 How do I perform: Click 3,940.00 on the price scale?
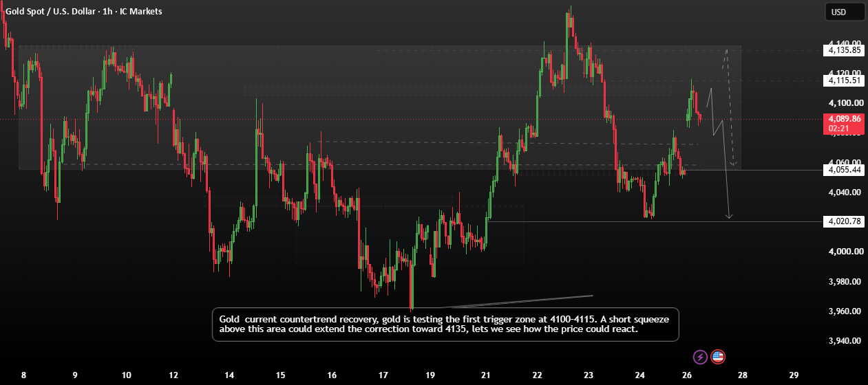point(846,340)
